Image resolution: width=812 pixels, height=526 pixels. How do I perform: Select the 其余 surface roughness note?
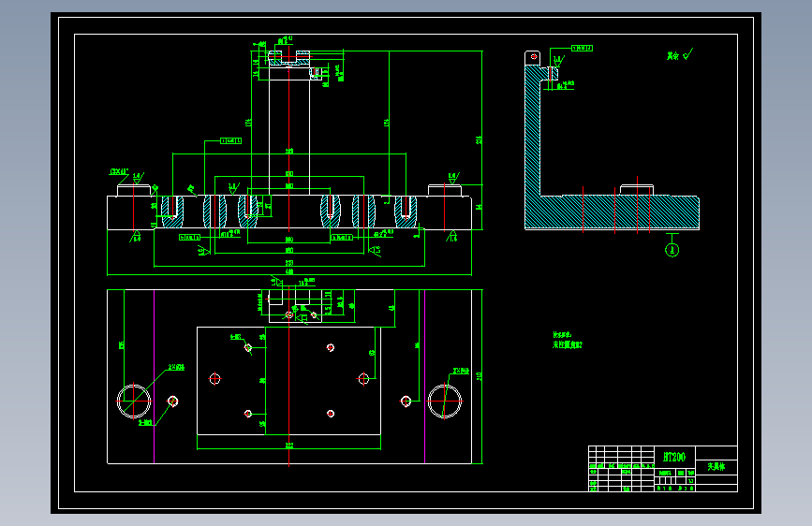pos(679,55)
